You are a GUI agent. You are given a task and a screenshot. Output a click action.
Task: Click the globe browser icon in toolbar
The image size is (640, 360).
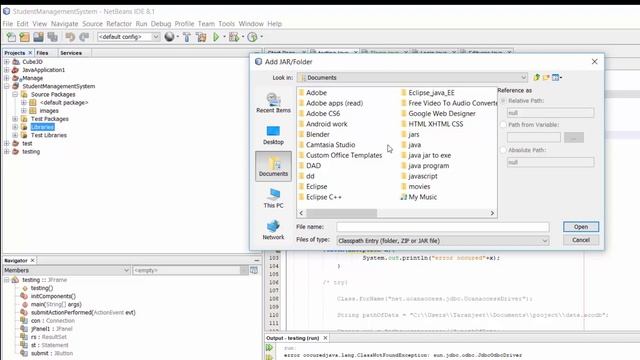169,37
